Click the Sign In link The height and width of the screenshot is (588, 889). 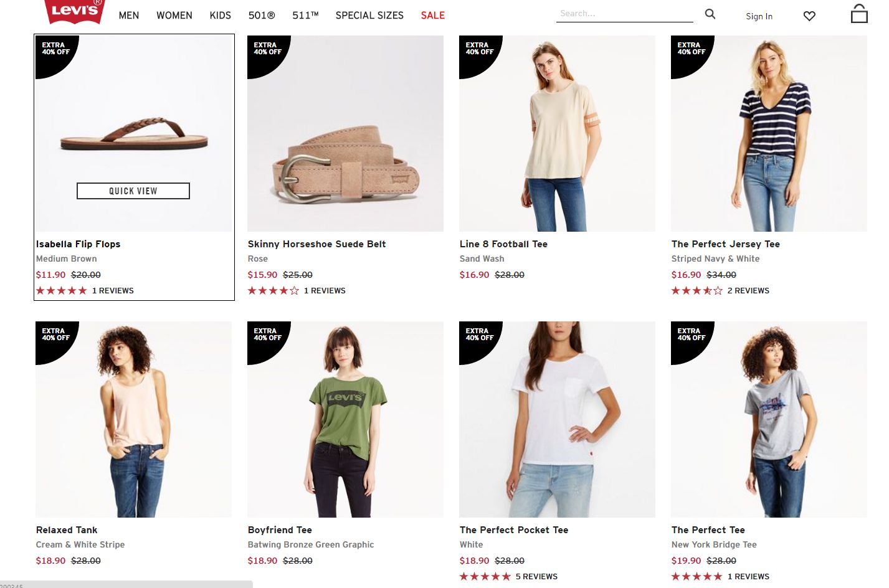click(x=759, y=17)
